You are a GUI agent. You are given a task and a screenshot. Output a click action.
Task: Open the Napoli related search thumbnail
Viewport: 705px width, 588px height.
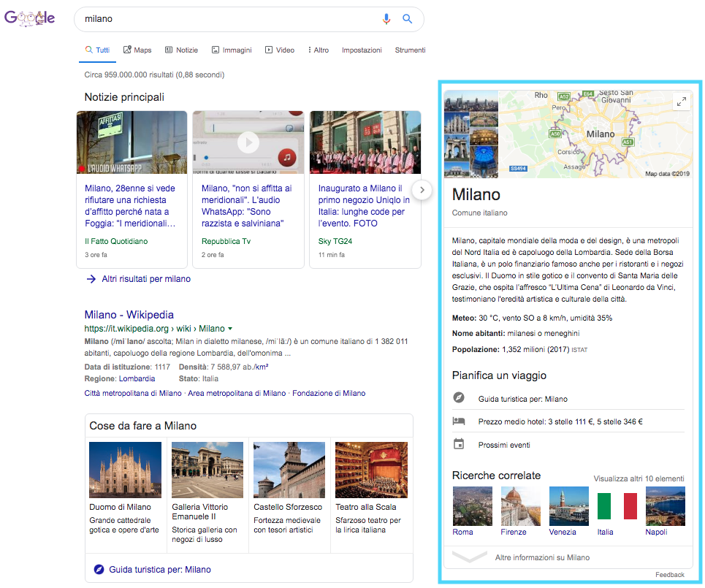pyautogui.click(x=666, y=506)
